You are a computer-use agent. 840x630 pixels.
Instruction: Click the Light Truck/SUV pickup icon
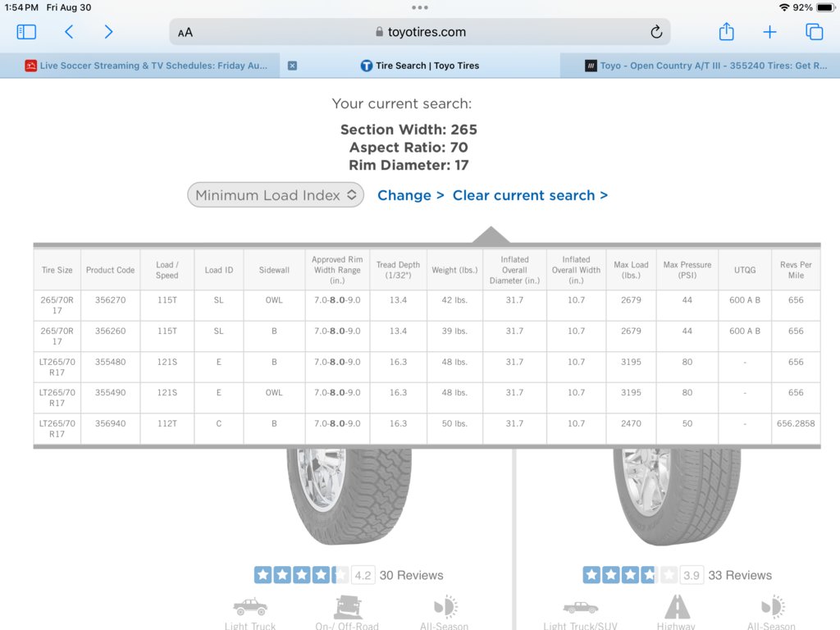pos(580,608)
